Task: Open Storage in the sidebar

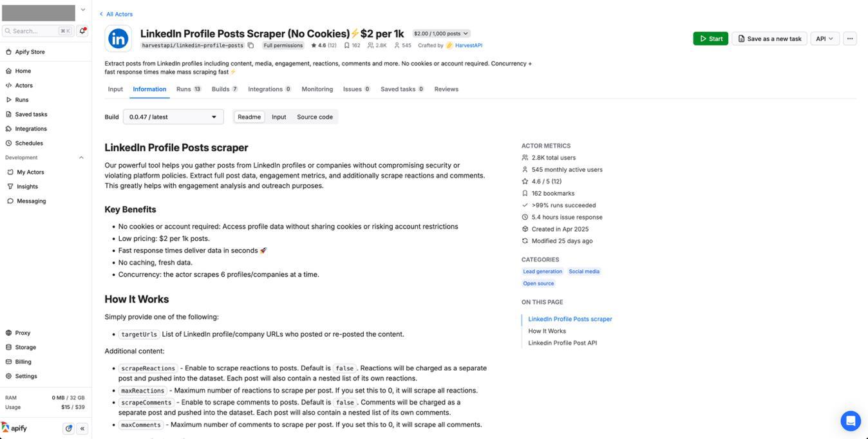Action: (25, 347)
